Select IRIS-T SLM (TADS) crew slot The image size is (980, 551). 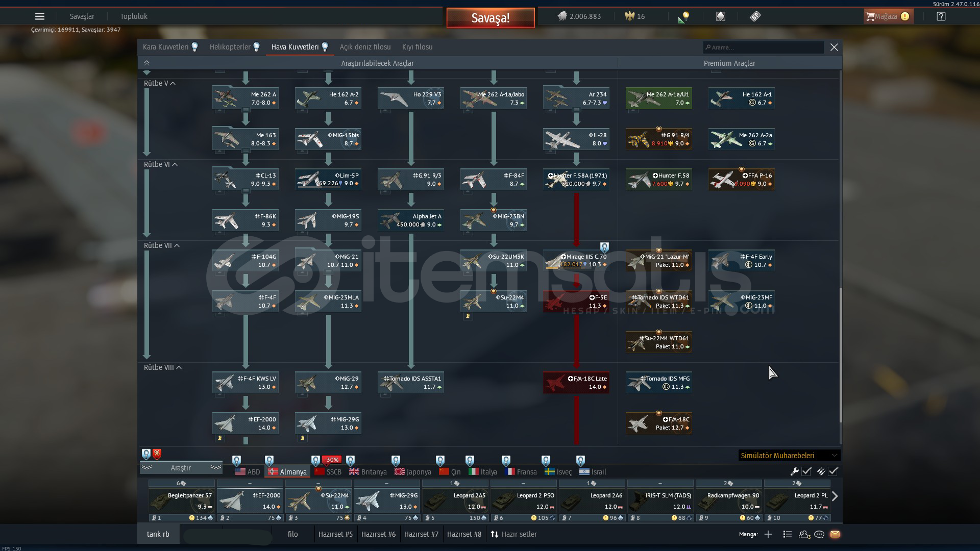(660, 500)
